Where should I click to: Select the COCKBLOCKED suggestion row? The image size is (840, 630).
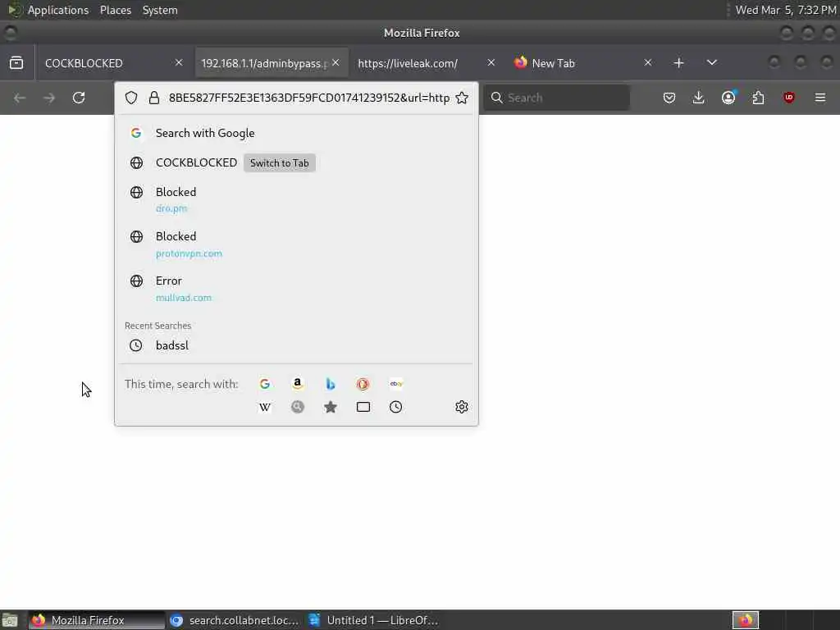pos(296,163)
